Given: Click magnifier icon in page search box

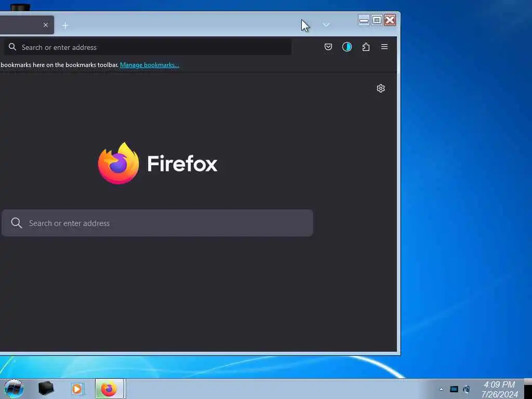Looking at the screenshot, I should pos(16,223).
